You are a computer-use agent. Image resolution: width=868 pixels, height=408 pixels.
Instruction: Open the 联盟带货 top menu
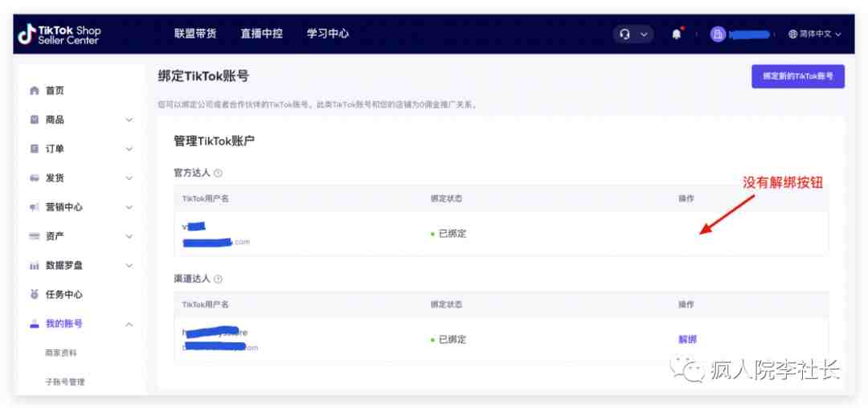[x=194, y=34]
